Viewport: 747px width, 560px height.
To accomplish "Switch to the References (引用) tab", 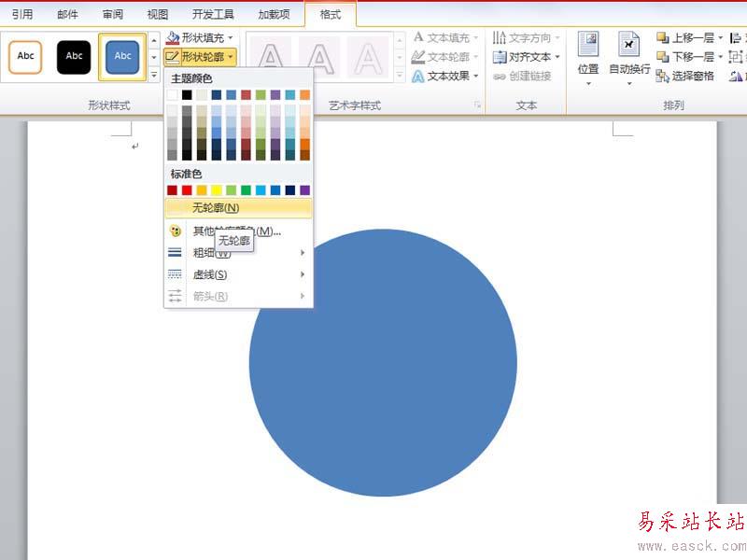I will (22, 14).
